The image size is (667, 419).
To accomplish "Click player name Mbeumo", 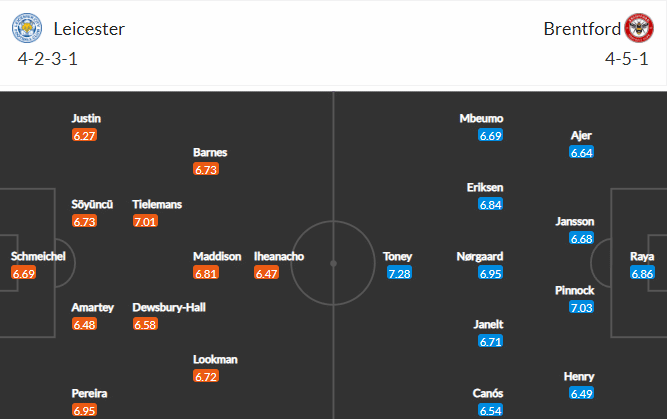I will pyautogui.click(x=481, y=118).
